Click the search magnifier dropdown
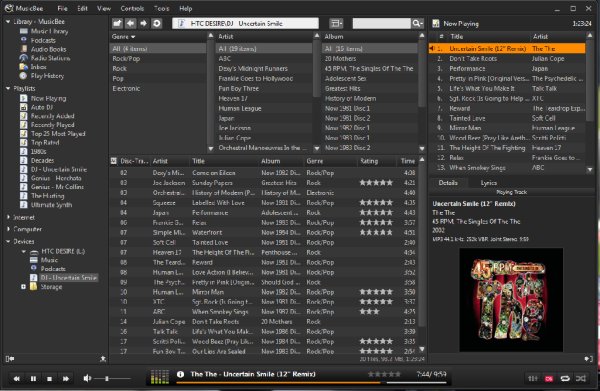600x391 pixels. click(x=417, y=23)
